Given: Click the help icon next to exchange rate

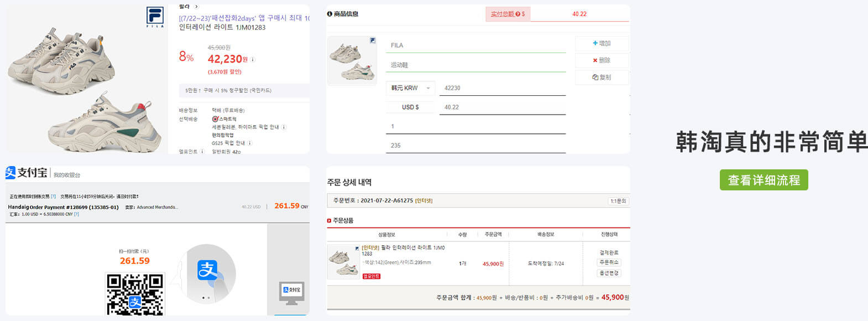Looking at the screenshot, I should [76, 214].
